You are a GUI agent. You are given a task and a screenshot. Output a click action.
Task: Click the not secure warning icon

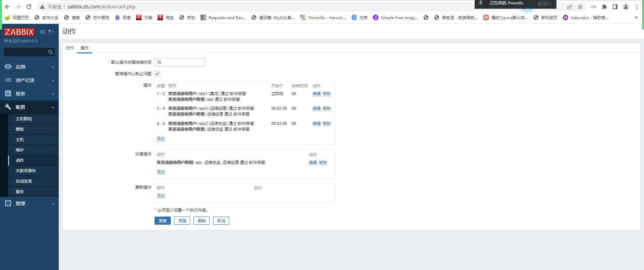click(x=42, y=7)
